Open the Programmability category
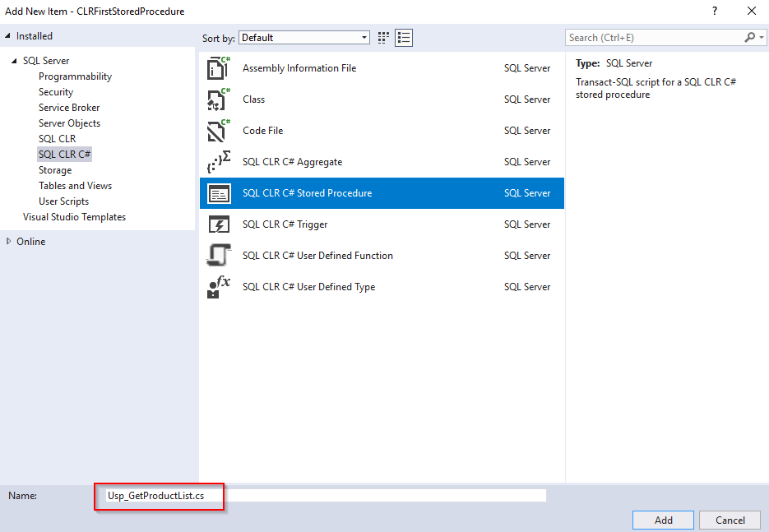Screen dimensions: 769x532 pyautogui.click(x=75, y=76)
